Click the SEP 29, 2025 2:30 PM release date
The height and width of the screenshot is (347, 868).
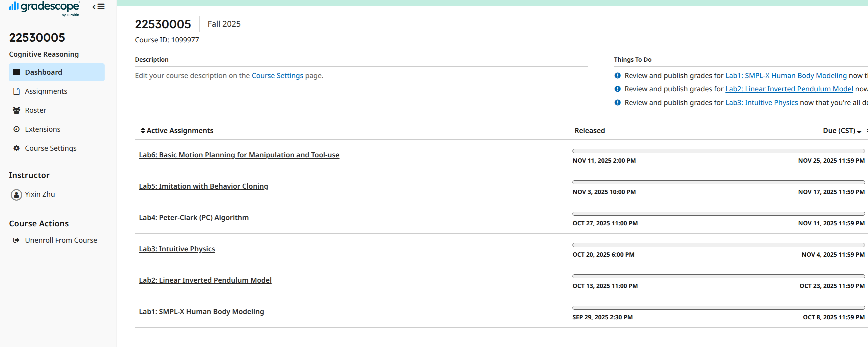pos(602,317)
